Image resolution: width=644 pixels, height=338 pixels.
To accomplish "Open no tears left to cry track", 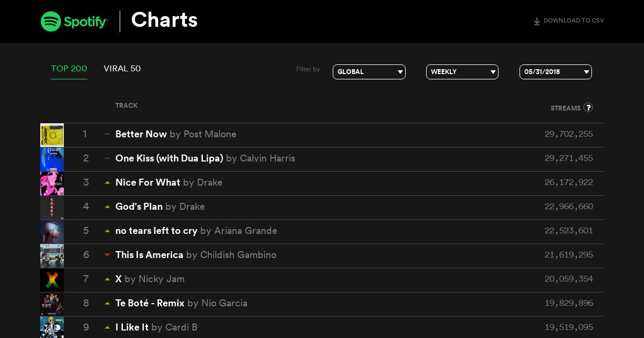I will pos(156,231).
